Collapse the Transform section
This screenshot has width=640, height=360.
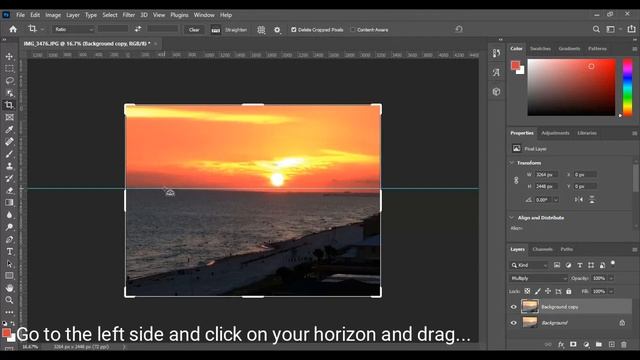point(512,162)
